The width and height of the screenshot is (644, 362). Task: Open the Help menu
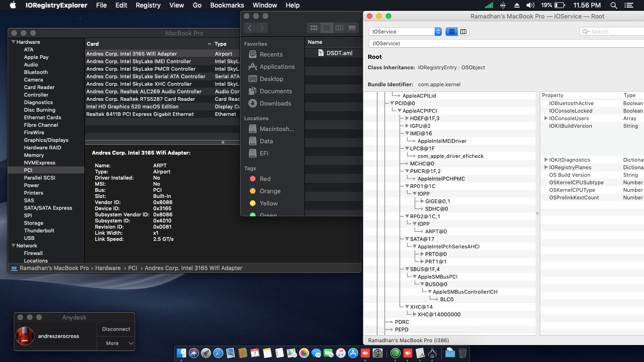pyautogui.click(x=292, y=5)
